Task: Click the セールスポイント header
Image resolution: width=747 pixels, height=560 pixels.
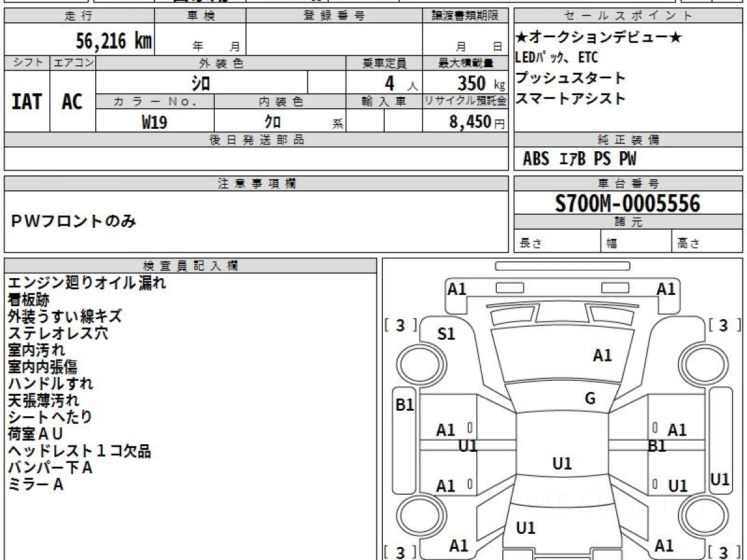Action: pyautogui.click(x=628, y=16)
